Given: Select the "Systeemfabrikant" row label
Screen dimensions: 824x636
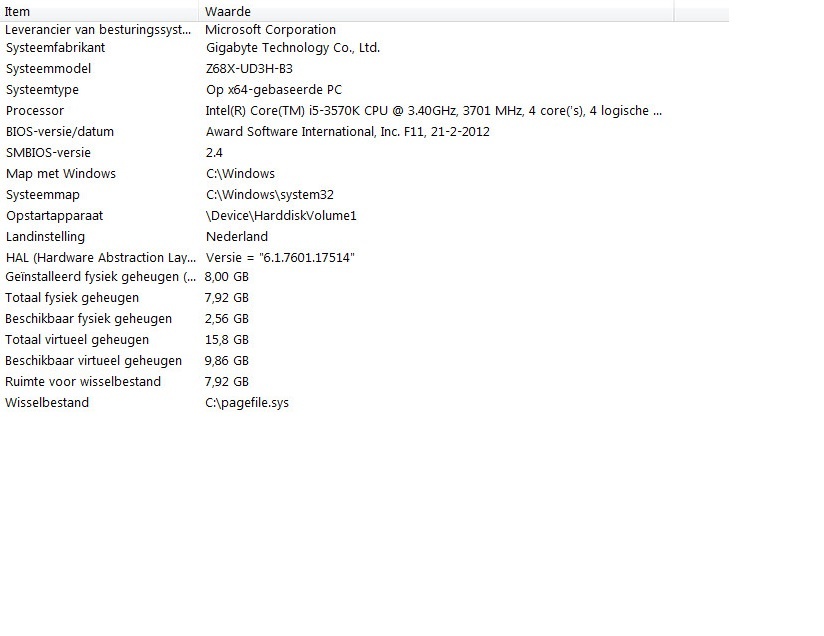Looking at the screenshot, I should pyautogui.click(x=55, y=48).
